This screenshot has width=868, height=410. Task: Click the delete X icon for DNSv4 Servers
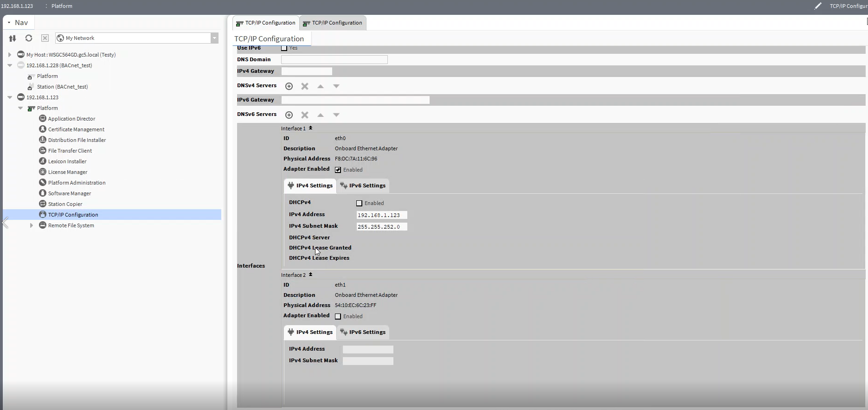tap(305, 86)
